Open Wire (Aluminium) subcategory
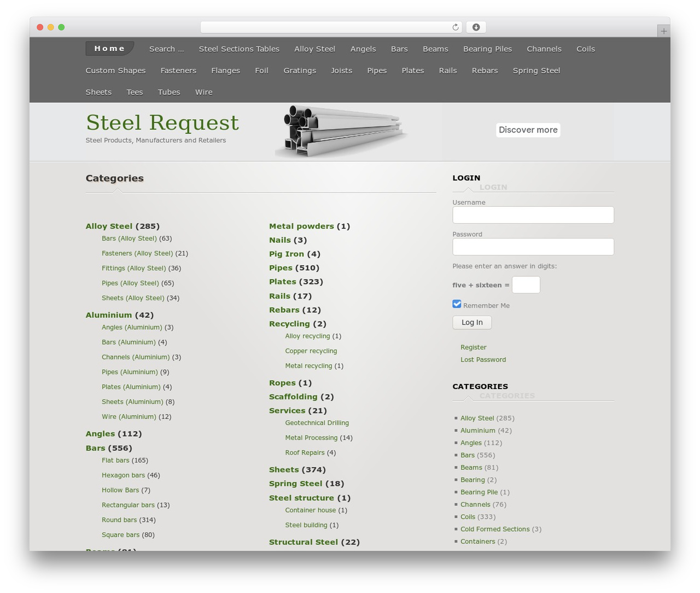The width and height of the screenshot is (700, 593). 129,417
